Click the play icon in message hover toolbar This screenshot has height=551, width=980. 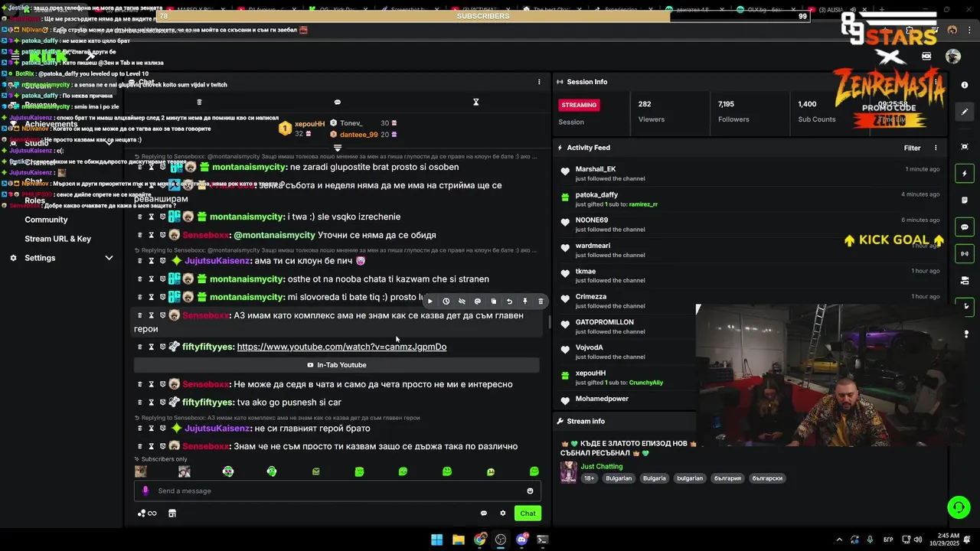coord(430,302)
